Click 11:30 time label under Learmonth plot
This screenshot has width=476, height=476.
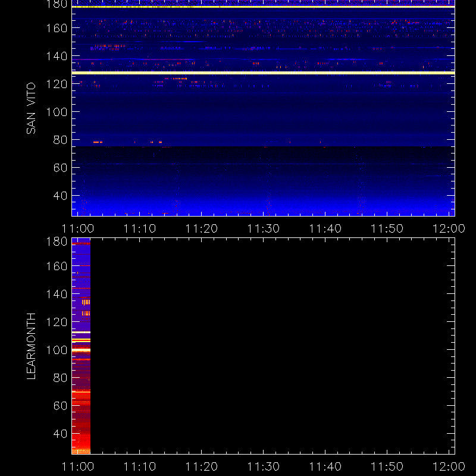coord(264,466)
